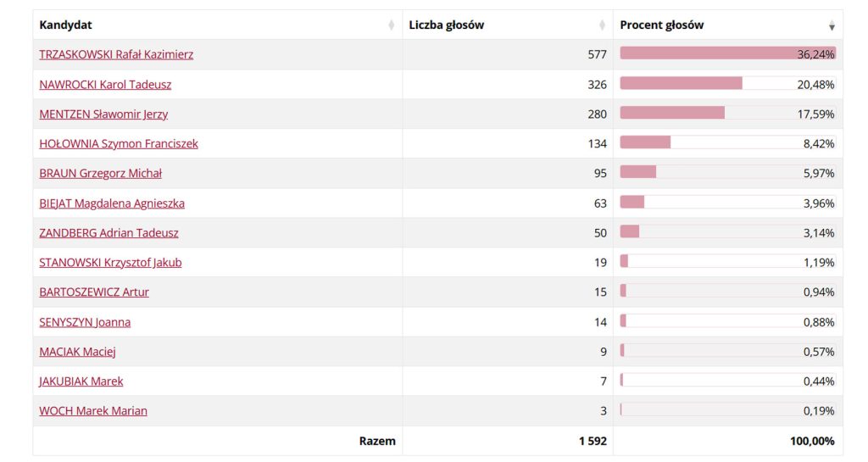The image size is (868, 462).
Task: Open MACIAK Maciej link
Action: pos(77,351)
